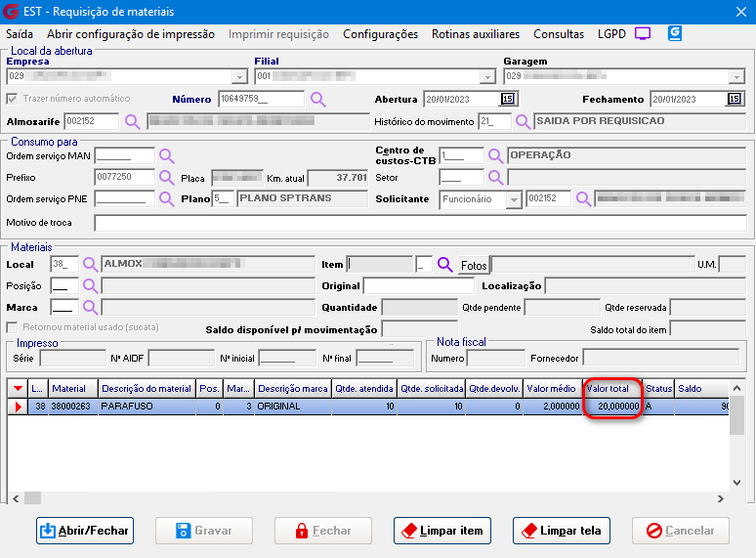Open the Consultas menu

pos(559,34)
